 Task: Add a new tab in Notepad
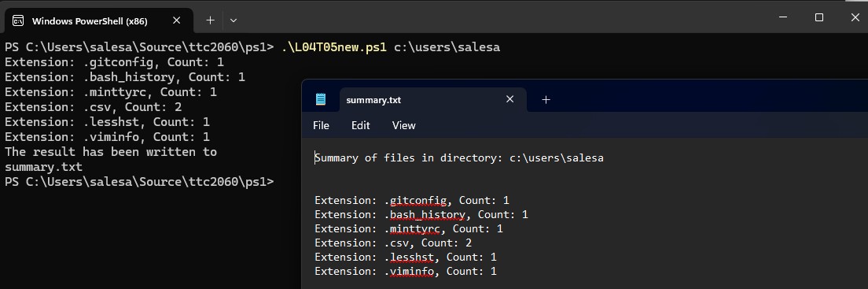pos(546,100)
